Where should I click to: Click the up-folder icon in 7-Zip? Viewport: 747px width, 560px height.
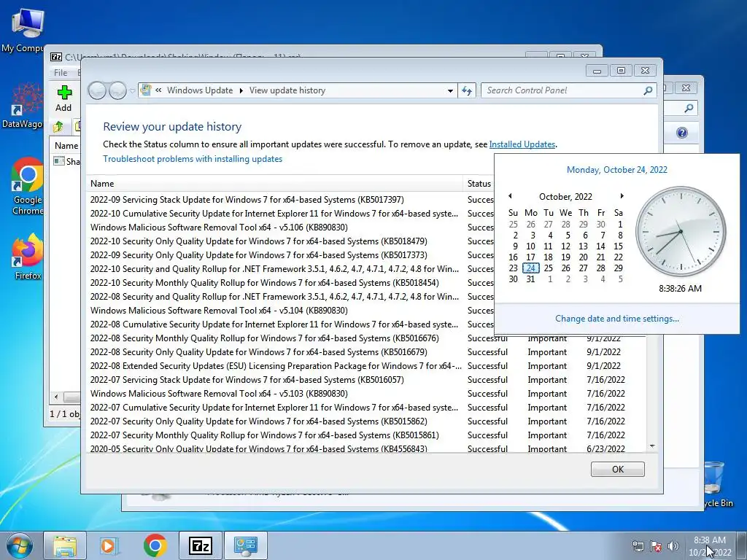click(58, 127)
